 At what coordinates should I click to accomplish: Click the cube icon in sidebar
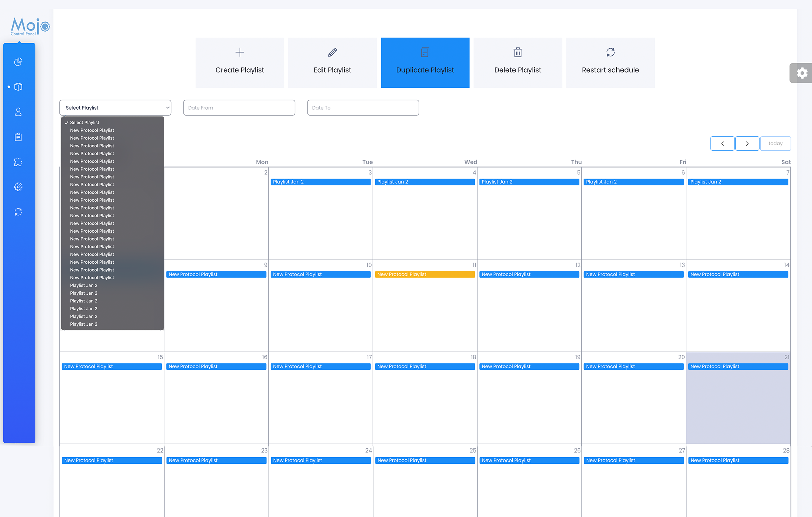pyautogui.click(x=18, y=87)
